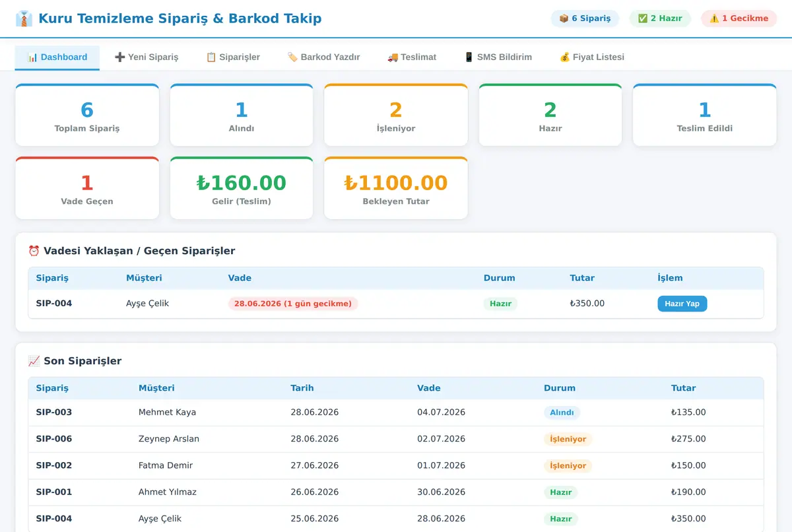Click the tag icon on Barkod Yazdır
Image resolution: width=792 pixels, height=532 pixels.
coord(292,57)
